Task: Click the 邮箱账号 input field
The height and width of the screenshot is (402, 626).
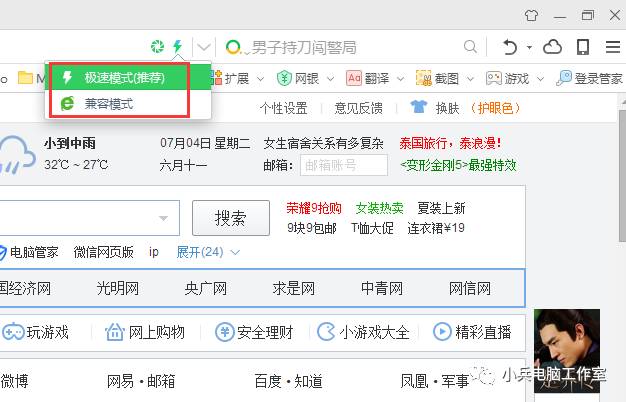Action: pos(344,165)
